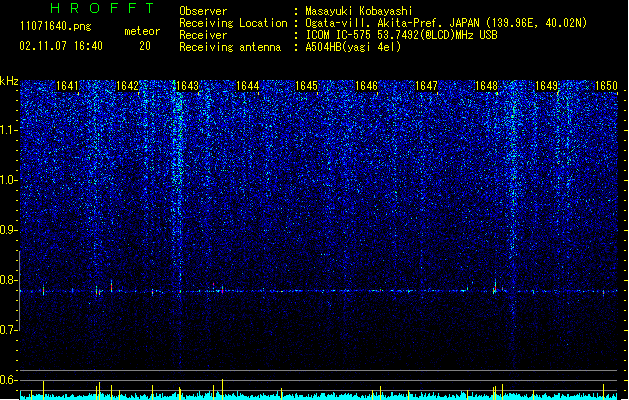The image size is (629, 400).
Task: Click the 1650 time marker
Action: pos(606,86)
